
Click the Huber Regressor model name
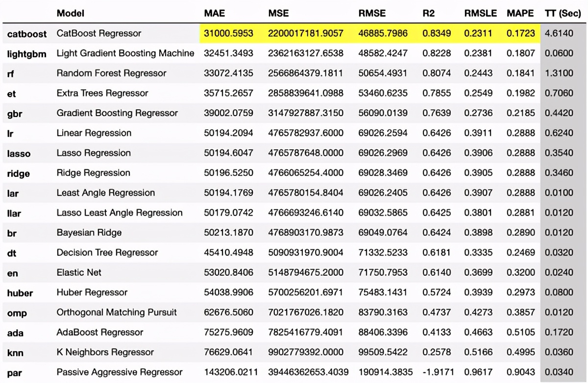(92, 292)
